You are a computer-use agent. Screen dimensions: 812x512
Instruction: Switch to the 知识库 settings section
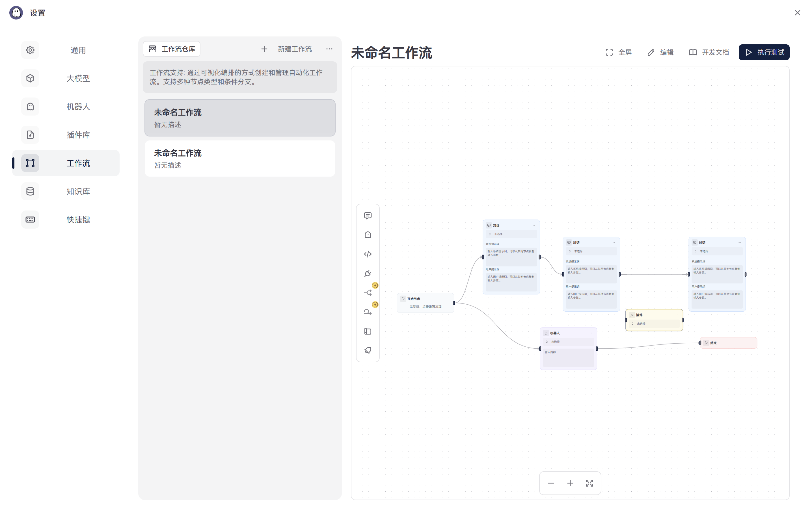[78, 192]
